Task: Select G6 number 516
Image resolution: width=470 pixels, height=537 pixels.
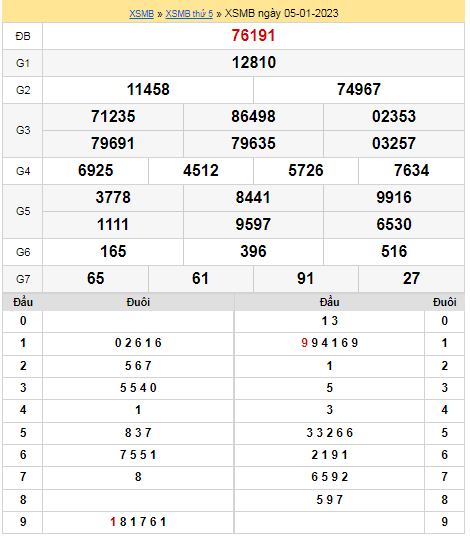Action: coord(394,252)
